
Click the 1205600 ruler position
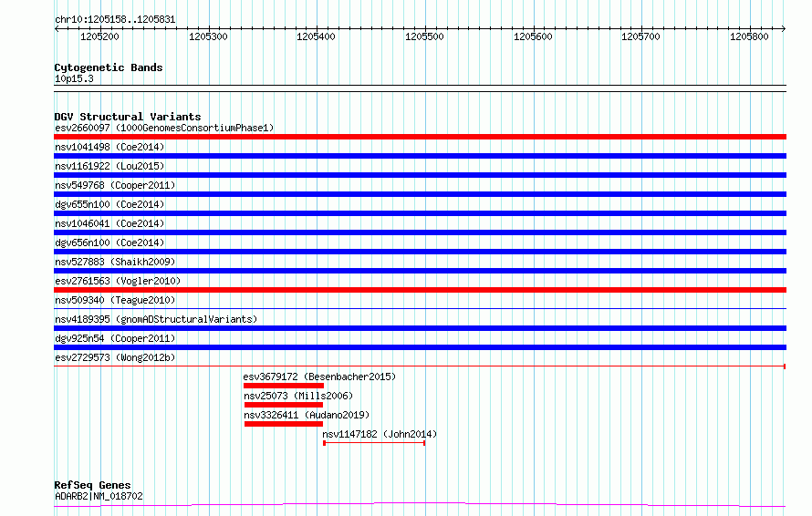pos(533,36)
